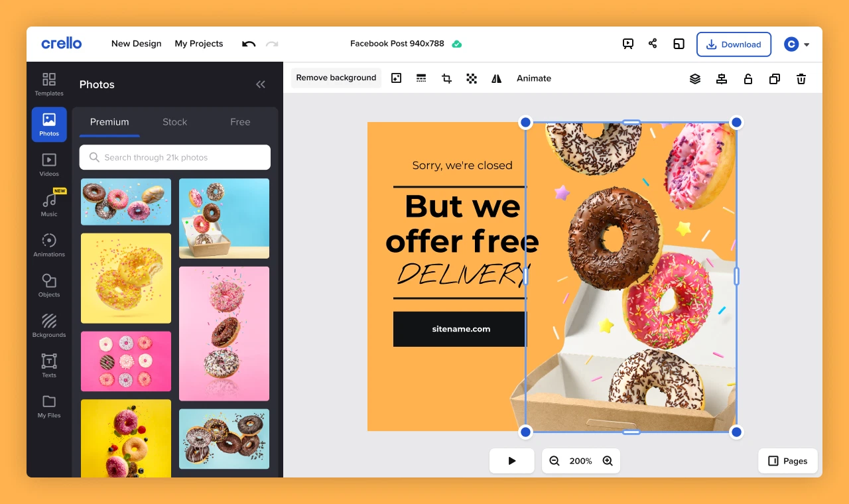Image resolution: width=849 pixels, height=504 pixels.
Task: Open the Templates sidebar panel
Action: 49,84
